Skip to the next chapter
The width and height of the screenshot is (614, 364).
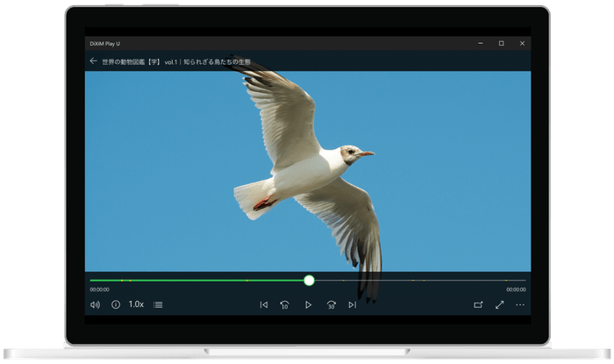point(352,304)
